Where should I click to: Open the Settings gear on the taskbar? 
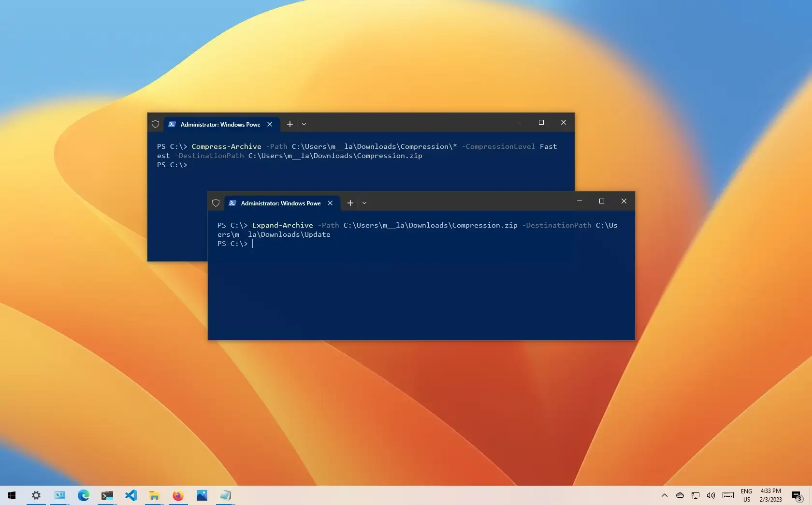click(x=36, y=495)
